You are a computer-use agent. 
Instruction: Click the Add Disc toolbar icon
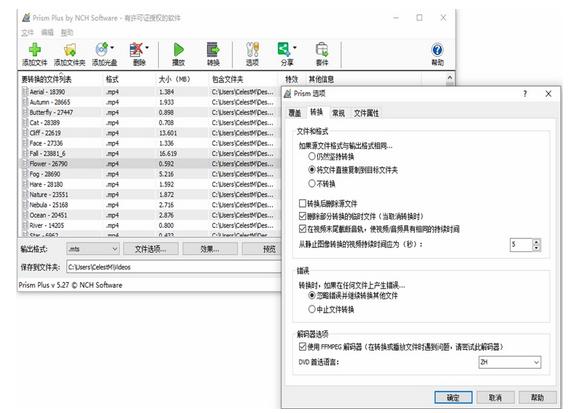coord(102,49)
